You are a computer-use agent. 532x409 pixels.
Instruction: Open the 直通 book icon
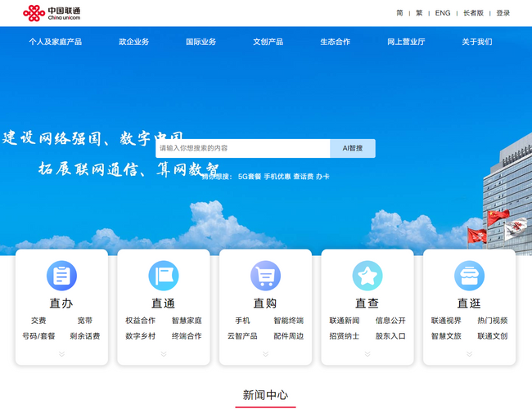(x=163, y=276)
